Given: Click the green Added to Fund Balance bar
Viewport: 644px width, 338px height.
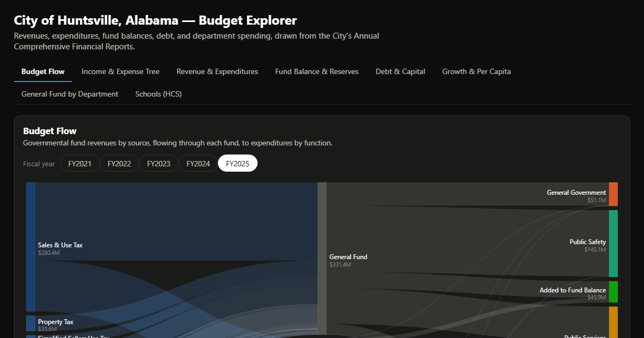Looking at the screenshot, I should tap(613, 292).
